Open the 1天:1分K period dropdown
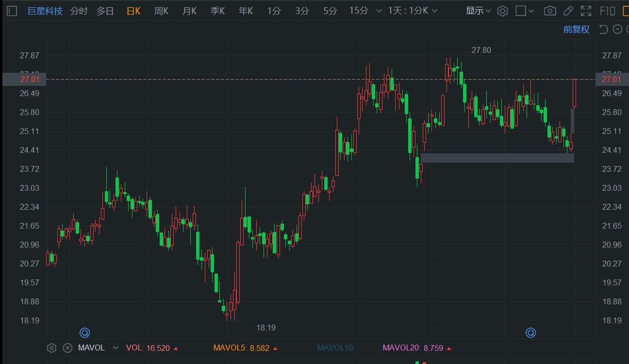This screenshot has width=629, height=364. pyautogui.click(x=413, y=11)
